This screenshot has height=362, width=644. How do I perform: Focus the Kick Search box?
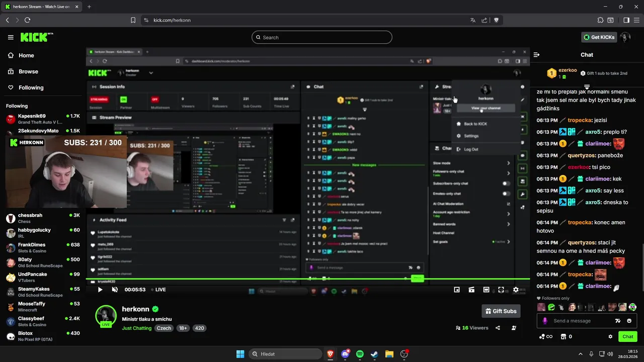(322, 37)
